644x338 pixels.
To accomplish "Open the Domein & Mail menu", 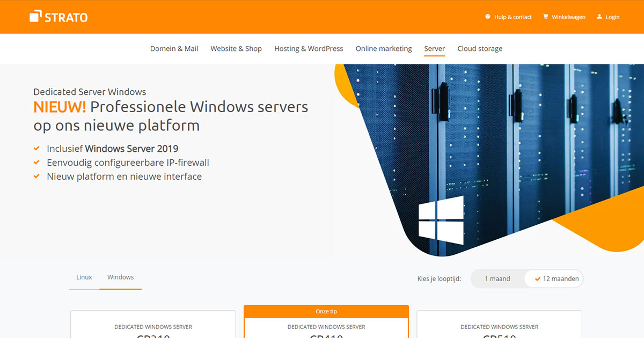I will point(174,48).
